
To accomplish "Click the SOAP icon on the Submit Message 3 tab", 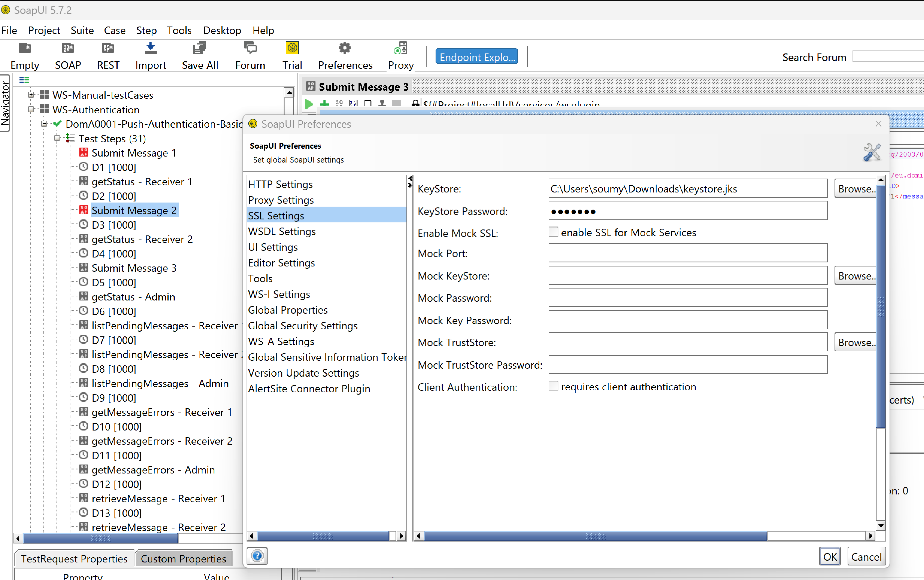I will click(310, 86).
